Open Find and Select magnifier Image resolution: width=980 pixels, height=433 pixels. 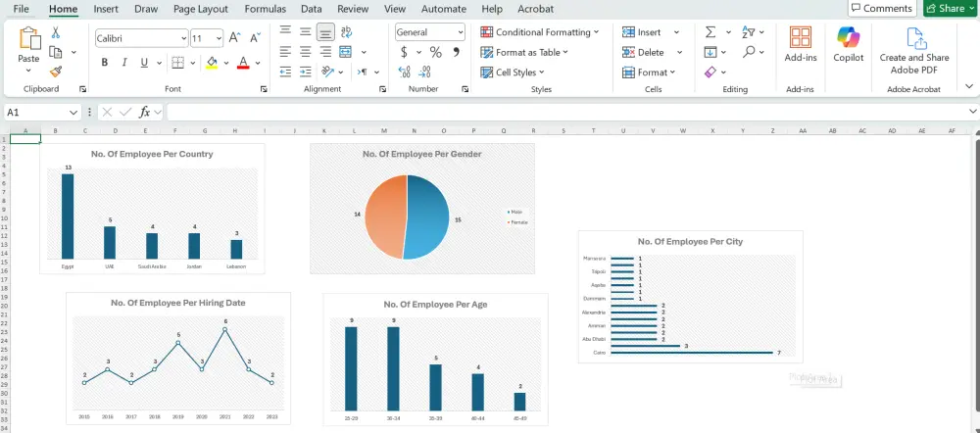[749, 52]
